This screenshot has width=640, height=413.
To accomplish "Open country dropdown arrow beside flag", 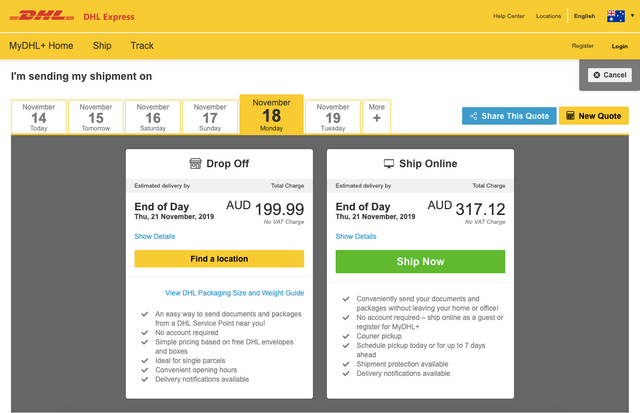I will click(x=632, y=16).
